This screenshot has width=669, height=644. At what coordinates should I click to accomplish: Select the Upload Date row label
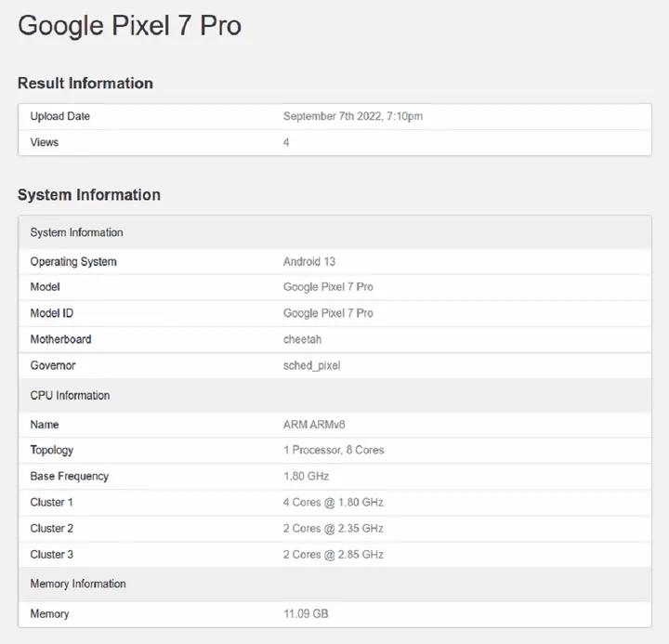[60, 116]
